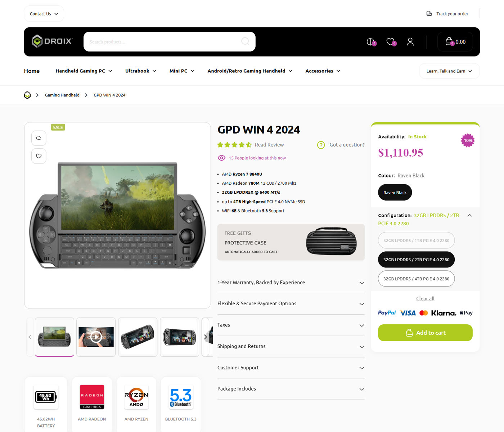Choose the Raven Black colour option
The width and height of the screenshot is (504, 432).
point(395,193)
